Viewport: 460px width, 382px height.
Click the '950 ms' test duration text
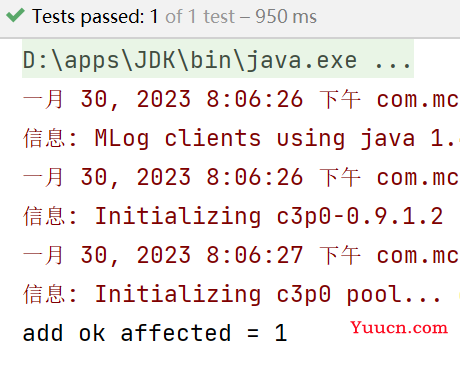286,16
